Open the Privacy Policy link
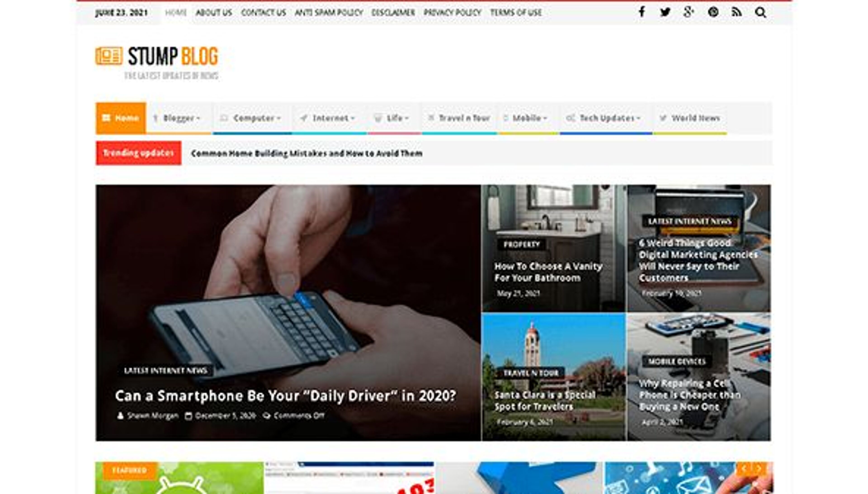The width and height of the screenshot is (868, 494). click(x=452, y=13)
